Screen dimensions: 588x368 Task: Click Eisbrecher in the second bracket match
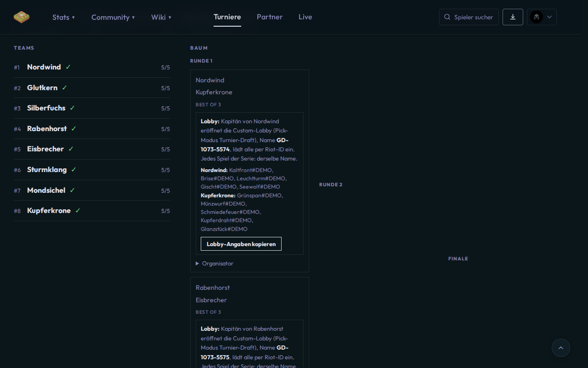tap(211, 300)
